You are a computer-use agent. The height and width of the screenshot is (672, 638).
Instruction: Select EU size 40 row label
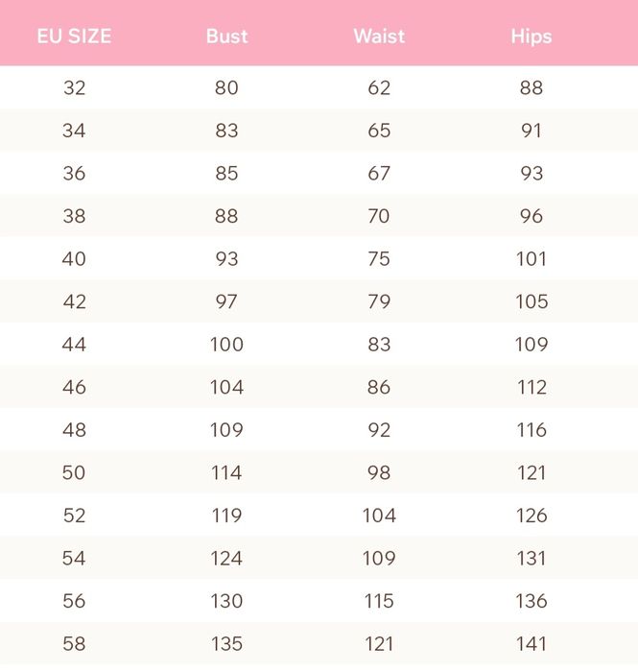tap(74, 259)
